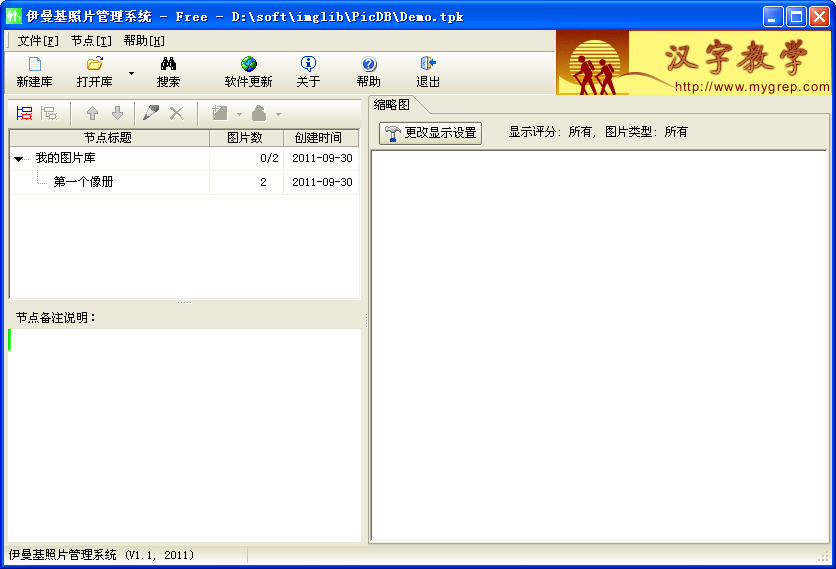Open the 帮助[H] menu
836x569 pixels.
[x=144, y=41]
